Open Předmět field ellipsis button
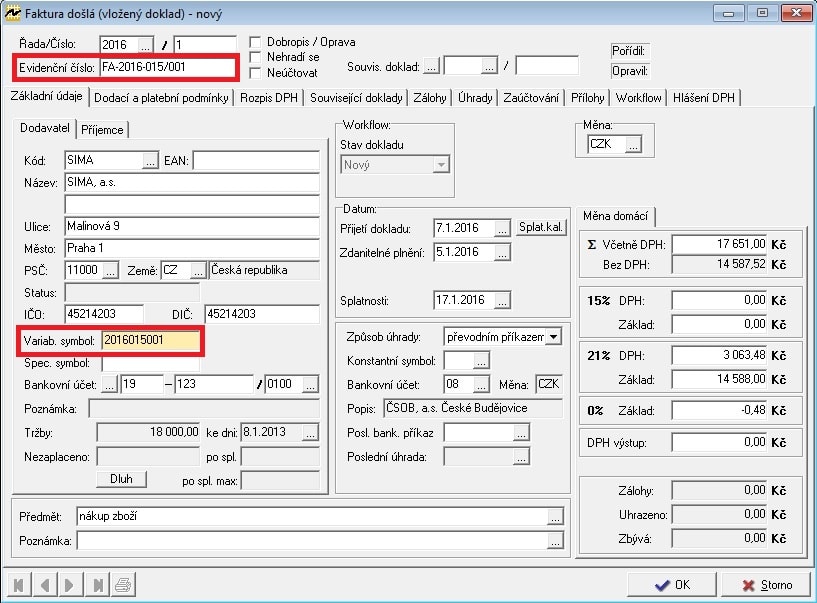The width and height of the screenshot is (817, 603). click(555, 517)
